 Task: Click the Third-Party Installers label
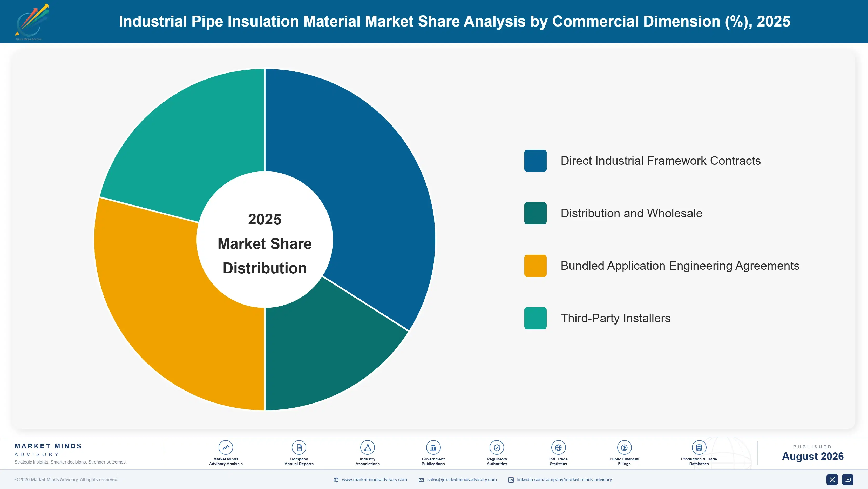616,318
